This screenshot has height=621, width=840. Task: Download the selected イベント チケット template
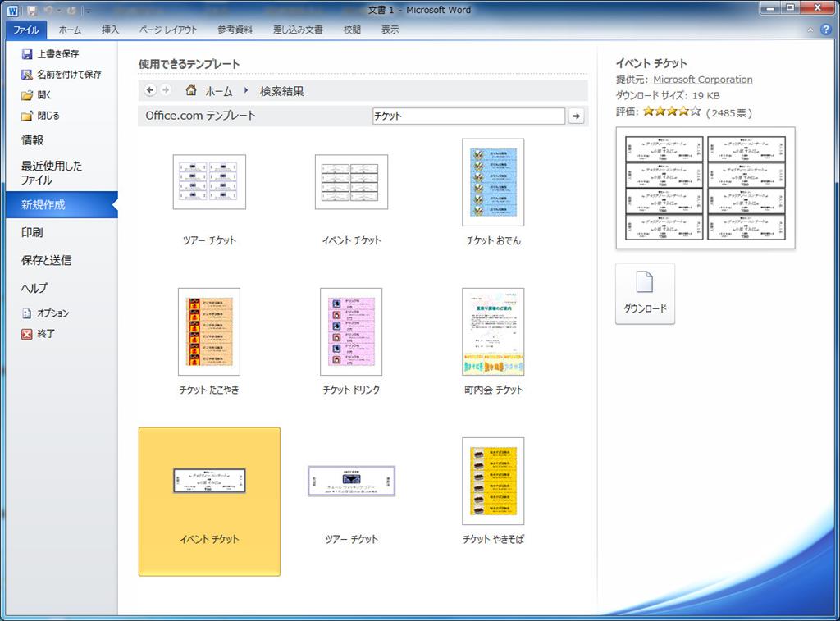pyautogui.click(x=645, y=293)
